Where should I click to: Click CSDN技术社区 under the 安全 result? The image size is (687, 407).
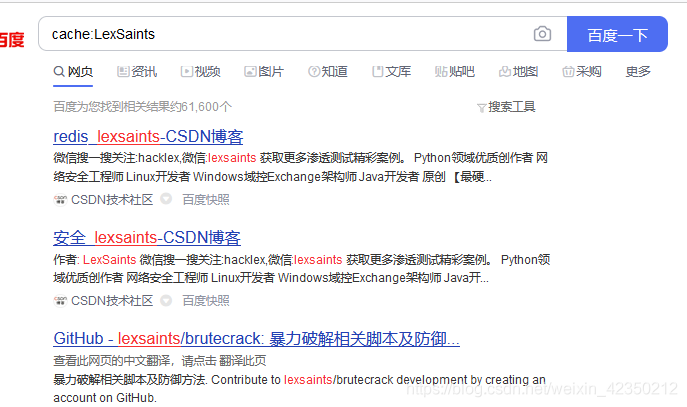coord(112,301)
